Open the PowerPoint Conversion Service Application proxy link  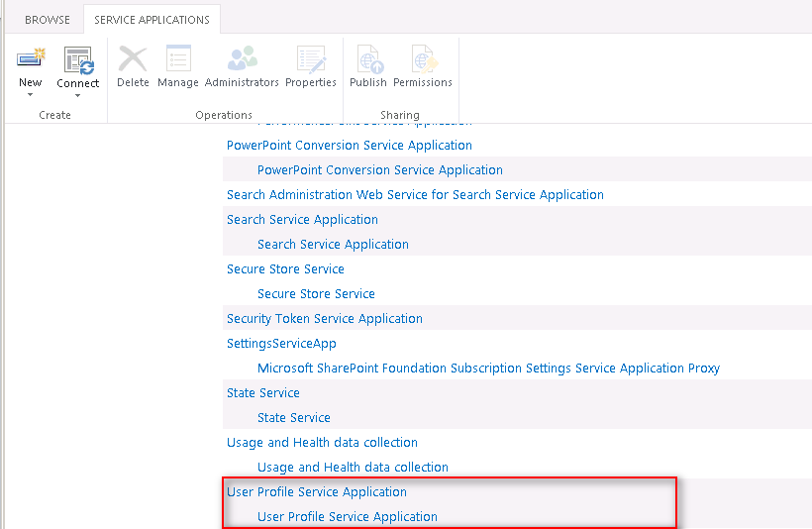tap(380, 170)
